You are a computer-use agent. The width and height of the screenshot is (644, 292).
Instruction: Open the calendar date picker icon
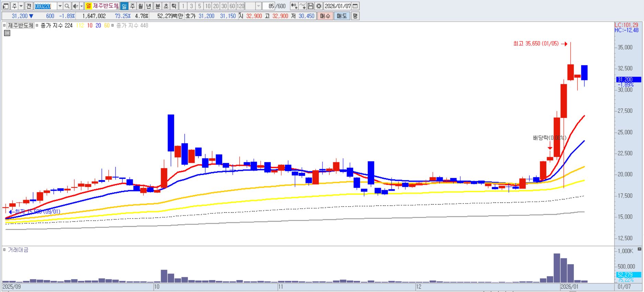pos(355,6)
